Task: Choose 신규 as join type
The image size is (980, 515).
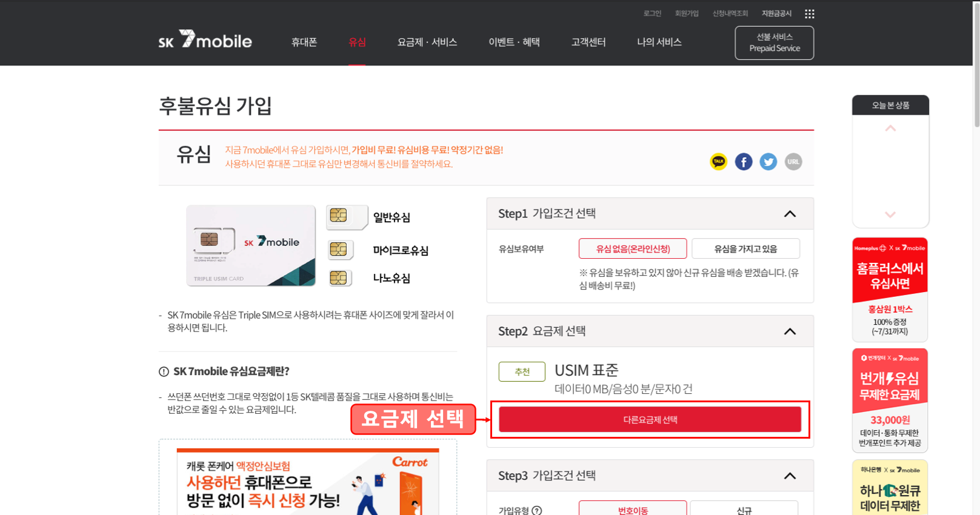Action: (x=744, y=509)
